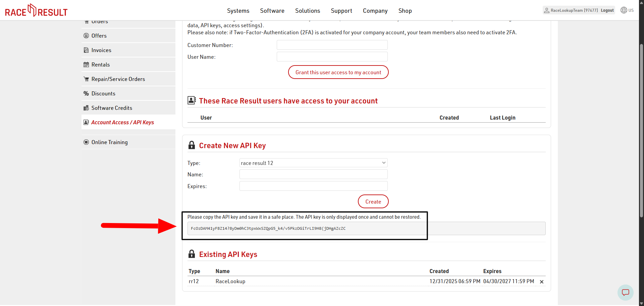The height and width of the screenshot is (306, 644).
Task: Log out via the Logout link
Action: 607,10
